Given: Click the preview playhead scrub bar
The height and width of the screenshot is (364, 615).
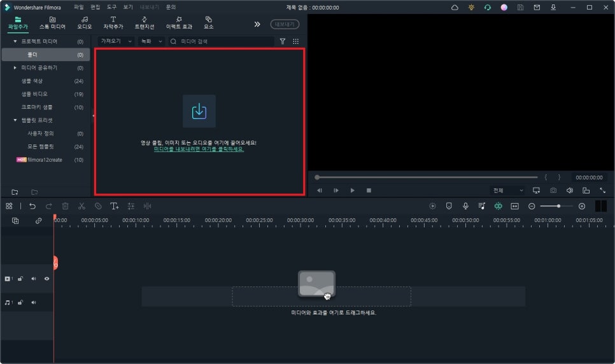Looking at the screenshot, I should click(x=427, y=178).
